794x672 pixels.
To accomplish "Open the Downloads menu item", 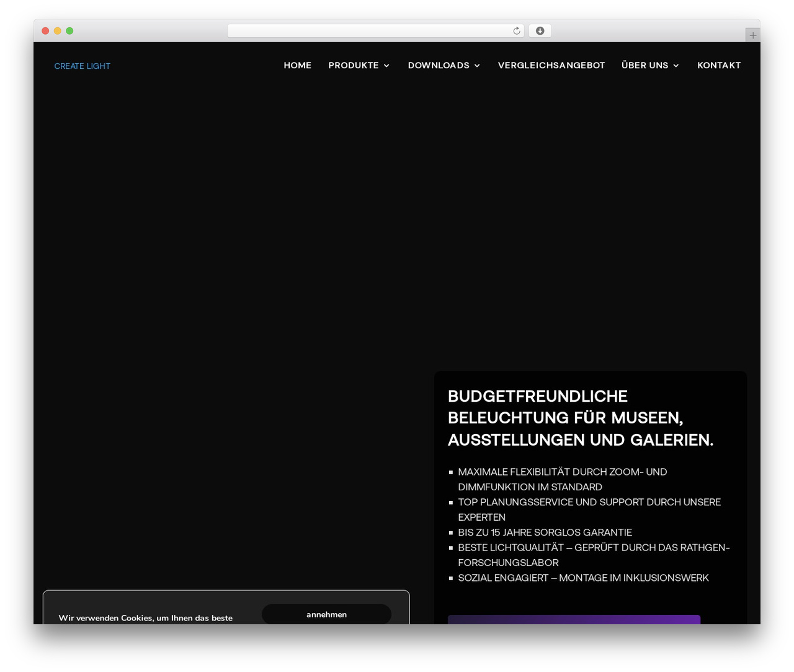I will point(439,65).
